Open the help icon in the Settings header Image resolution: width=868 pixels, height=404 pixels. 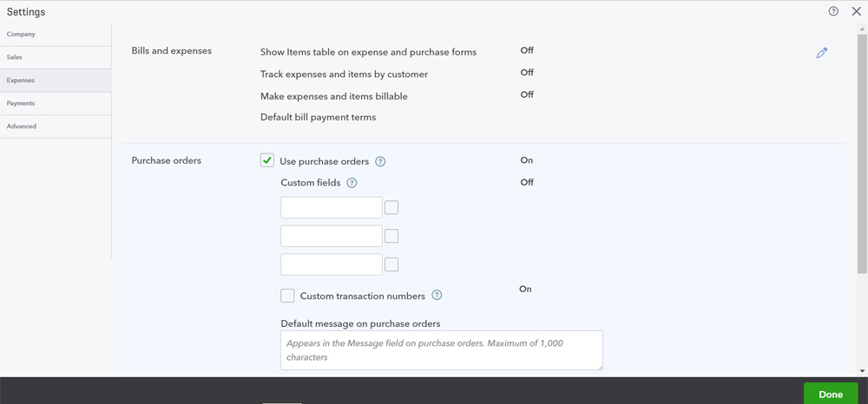(x=833, y=11)
